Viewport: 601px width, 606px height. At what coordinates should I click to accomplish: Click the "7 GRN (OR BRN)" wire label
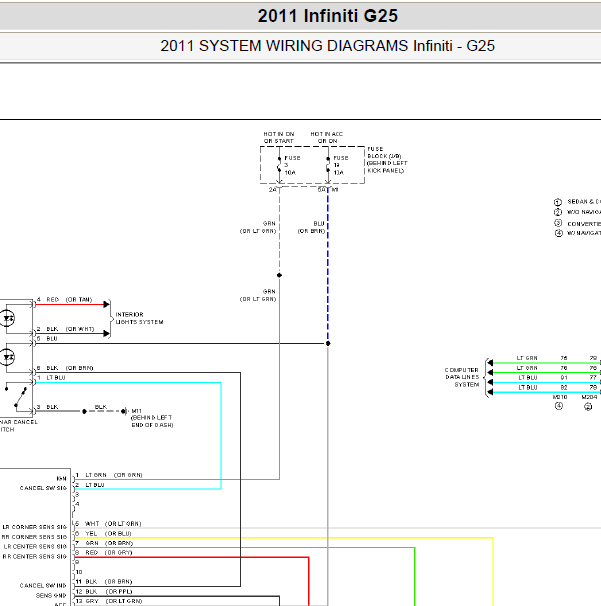(x=104, y=543)
